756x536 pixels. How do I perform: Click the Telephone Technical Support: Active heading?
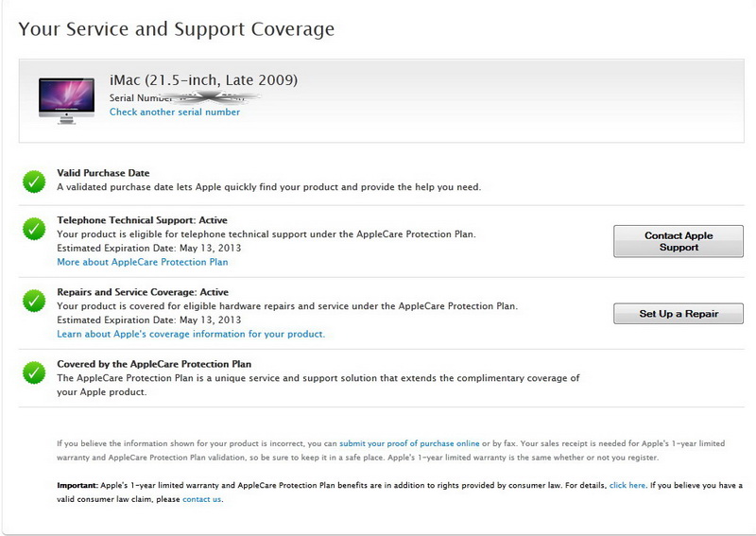click(x=142, y=220)
